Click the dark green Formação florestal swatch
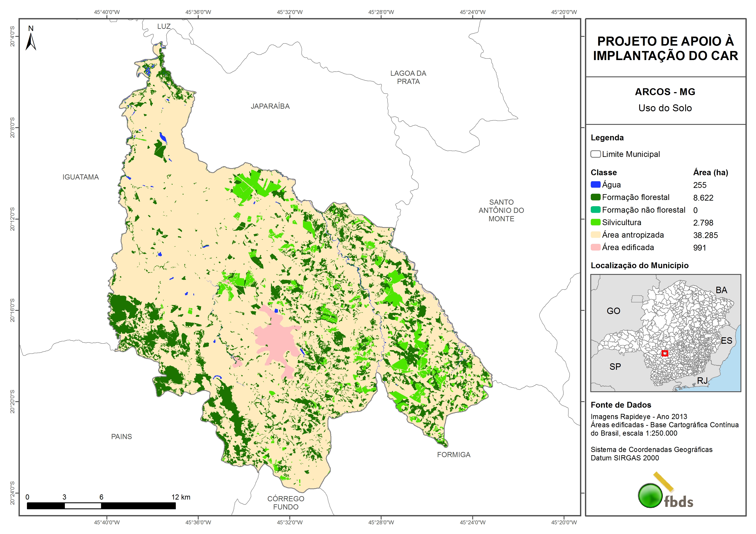The image size is (756, 534). (595, 197)
